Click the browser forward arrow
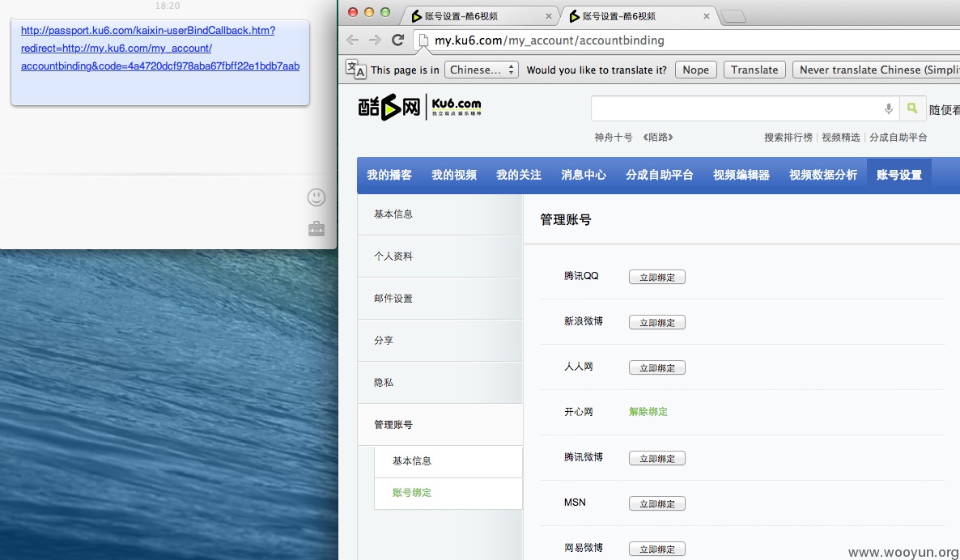This screenshot has width=960, height=560. 375,40
